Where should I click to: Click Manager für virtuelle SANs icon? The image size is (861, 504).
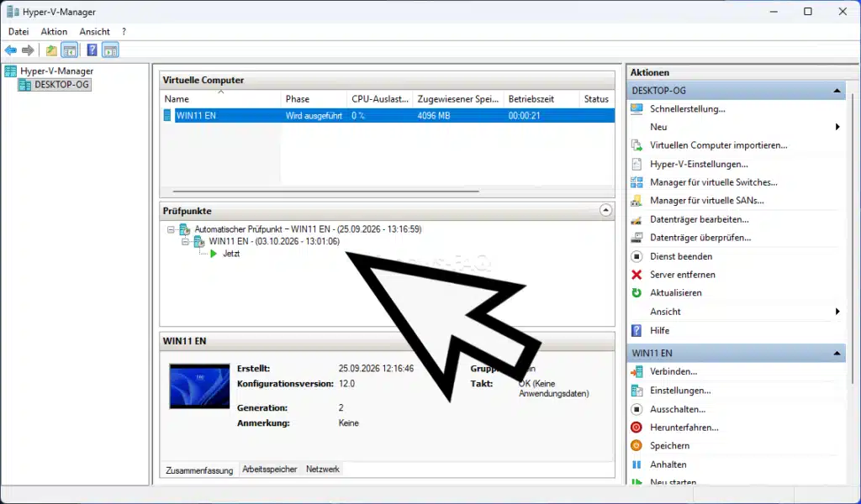pos(637,201)
